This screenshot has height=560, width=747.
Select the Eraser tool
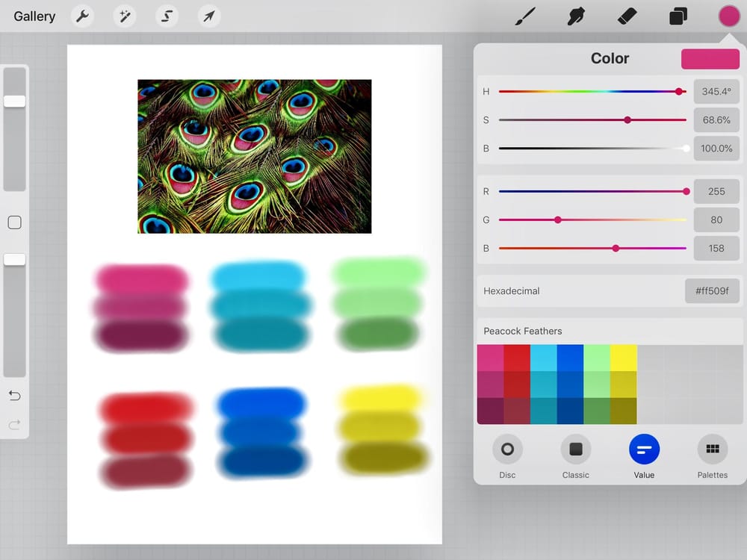pyautogui.click(x=626, y=16)
